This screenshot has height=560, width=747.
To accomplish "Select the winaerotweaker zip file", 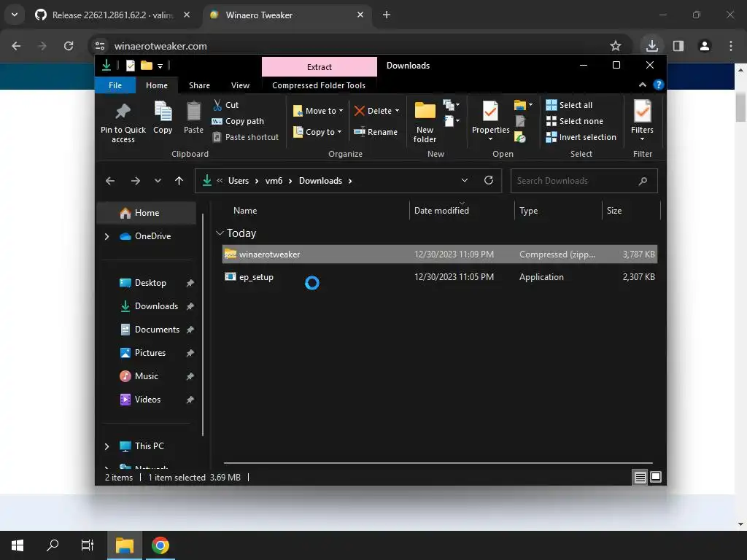I will [439, 254].
